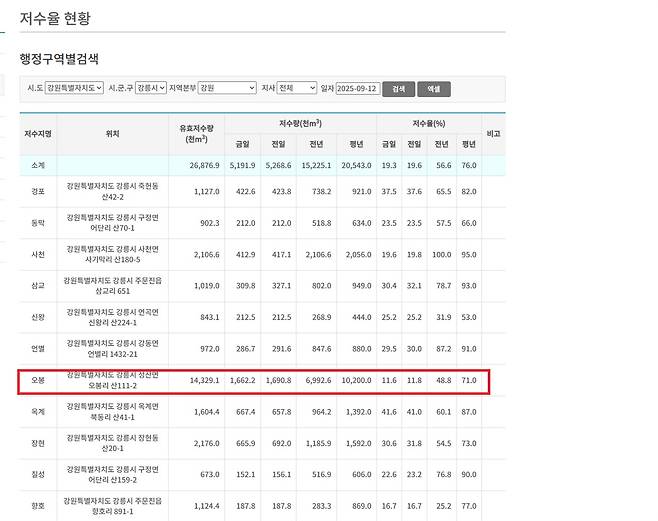This screenshot has width=658, height=521.
Task: Click the 비고 column header
Action: (492, 133)
